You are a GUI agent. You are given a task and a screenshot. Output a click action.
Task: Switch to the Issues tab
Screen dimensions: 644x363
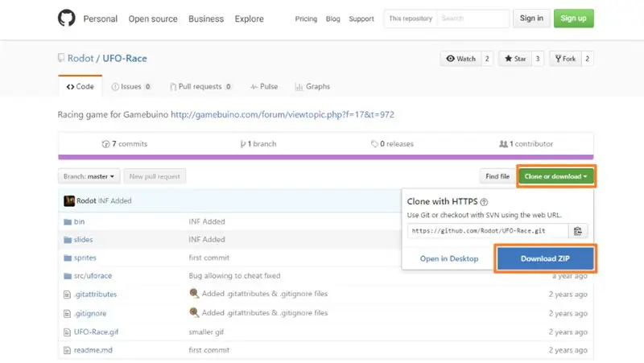click(131, 87)
